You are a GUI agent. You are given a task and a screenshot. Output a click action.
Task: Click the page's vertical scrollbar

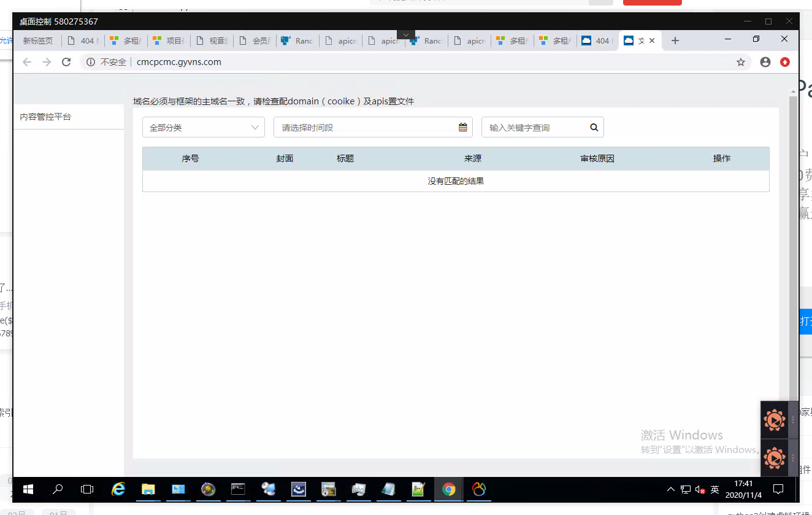coord(793,246)
